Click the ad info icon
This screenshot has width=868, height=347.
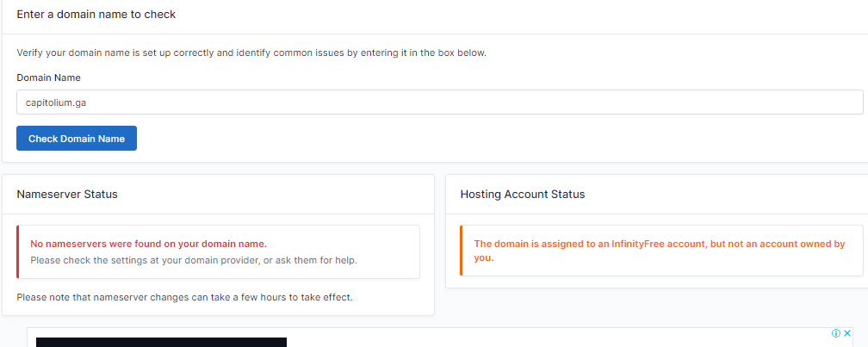coord(836,333)
